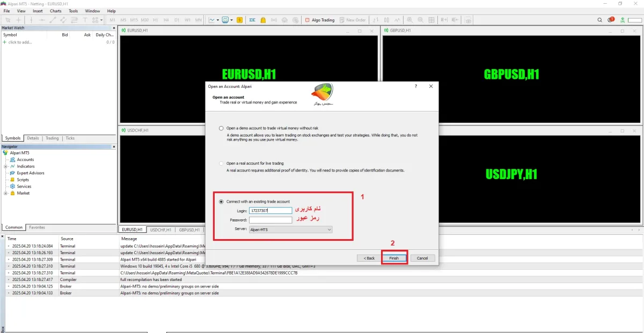The image size is (644, 333).
Task: Open notifications icon with red badge
Action: point(611,19)
